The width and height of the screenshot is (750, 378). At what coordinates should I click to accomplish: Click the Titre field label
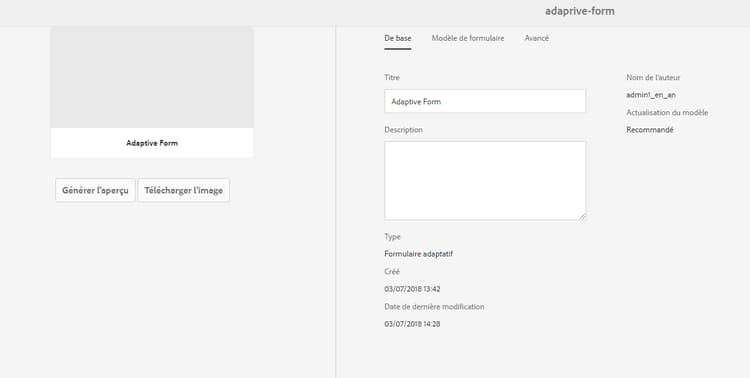392,78
